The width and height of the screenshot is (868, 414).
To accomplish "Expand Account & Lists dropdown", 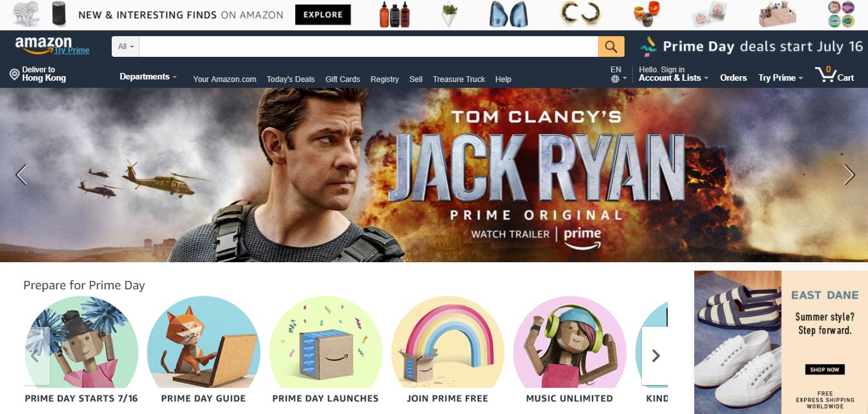I will [x=674, y=78].
